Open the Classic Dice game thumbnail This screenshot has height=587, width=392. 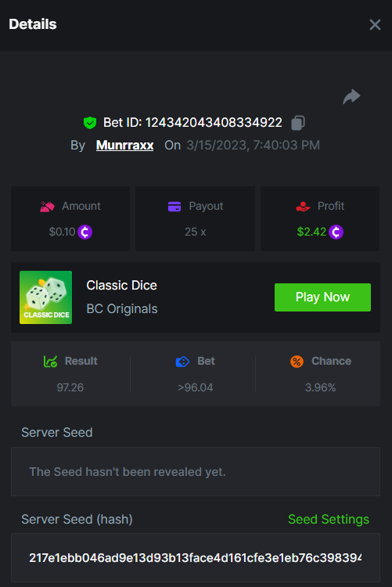(x=45, y=297)
